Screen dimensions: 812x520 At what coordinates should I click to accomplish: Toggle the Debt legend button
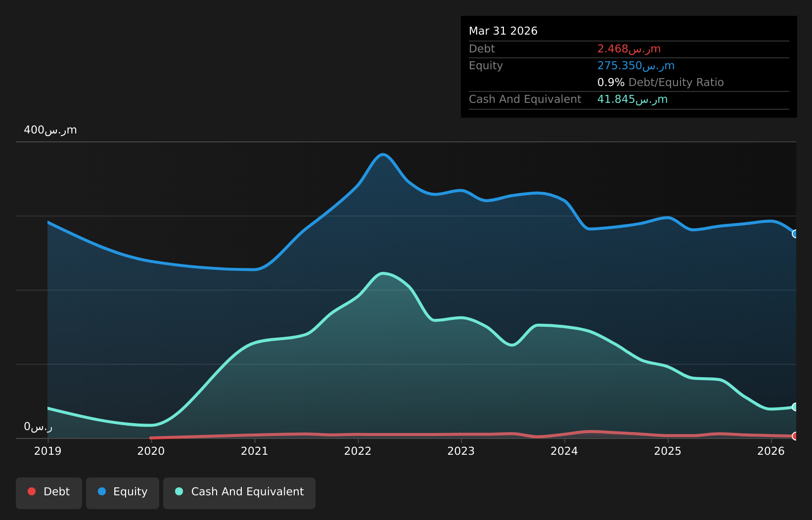(49, 493)
